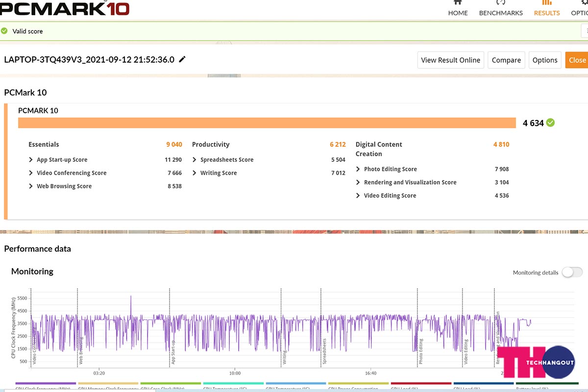Click the Performance data heading
Screen dimensions: 588x392
37,249
